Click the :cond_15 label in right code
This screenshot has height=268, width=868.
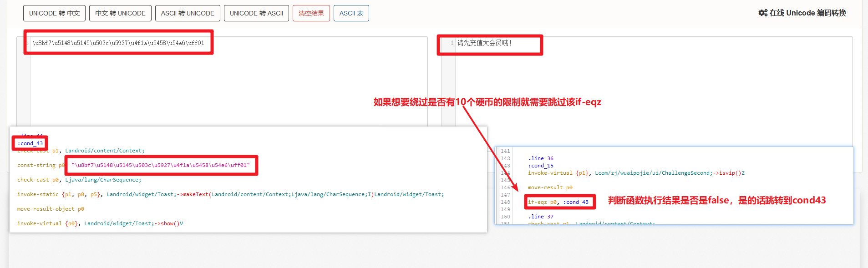click(541, 166)
